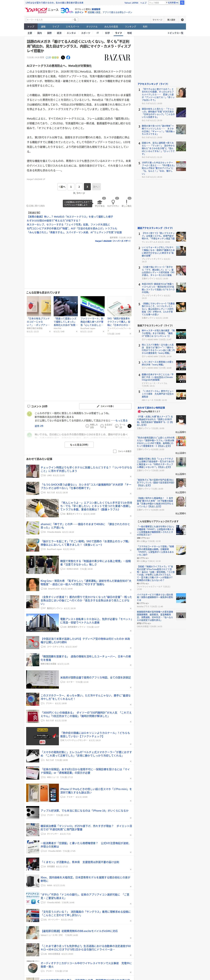
Task: Open the Fact-check 熱中症 article thumbnail
Action: click(42, 736)
